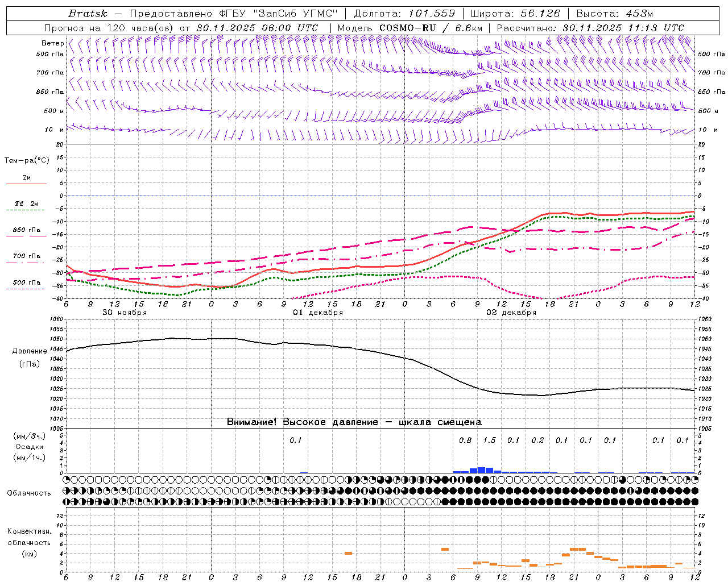Click the precipitation value 1.5
This screenshot has height=582, width=728.
(489, 440)
